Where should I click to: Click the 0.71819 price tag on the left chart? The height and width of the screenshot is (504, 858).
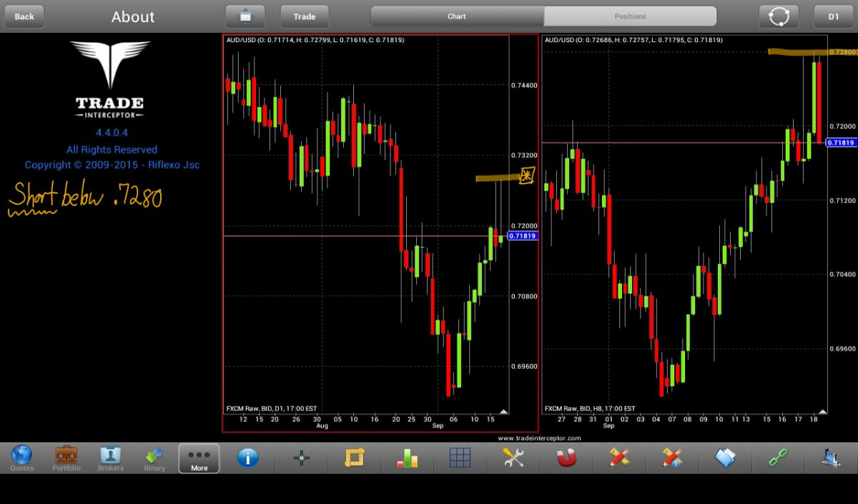click(x=522, y=235)
